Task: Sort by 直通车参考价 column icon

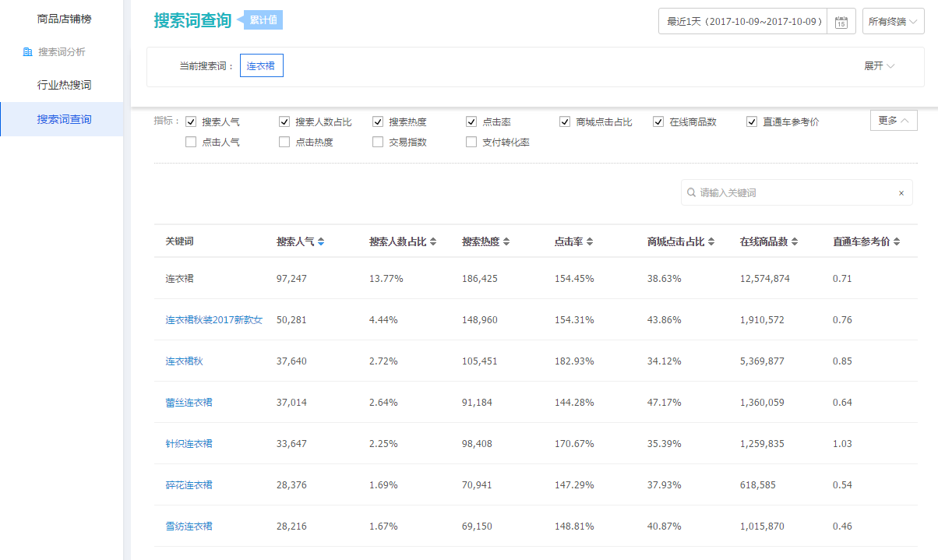Action: click(897, 242)
